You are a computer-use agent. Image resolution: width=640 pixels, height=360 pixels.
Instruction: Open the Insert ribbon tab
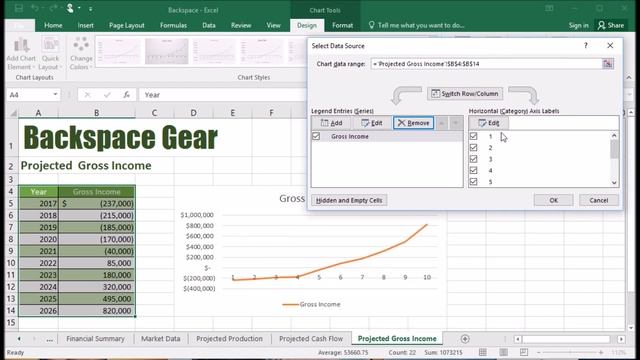(85, 25)
